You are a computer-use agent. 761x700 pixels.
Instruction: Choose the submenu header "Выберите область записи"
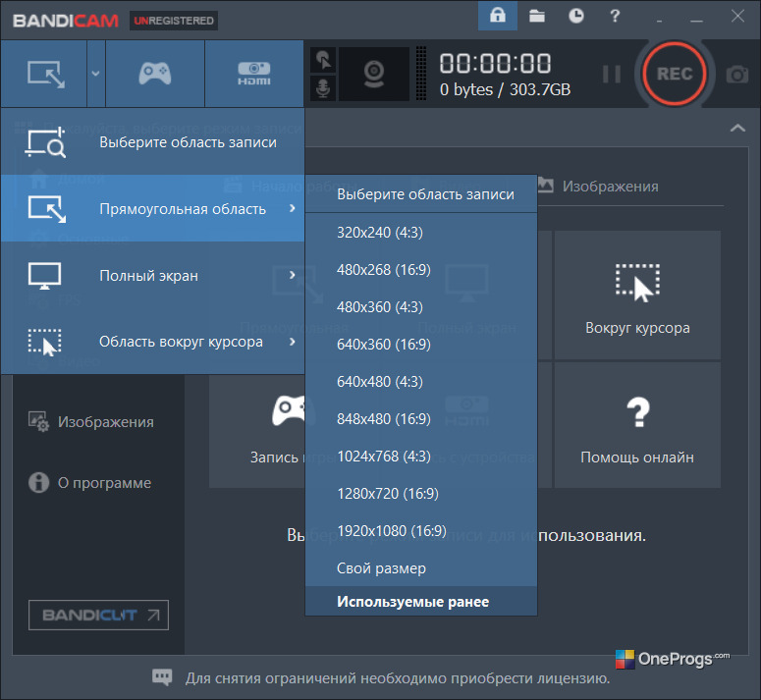tap(421, 194)
